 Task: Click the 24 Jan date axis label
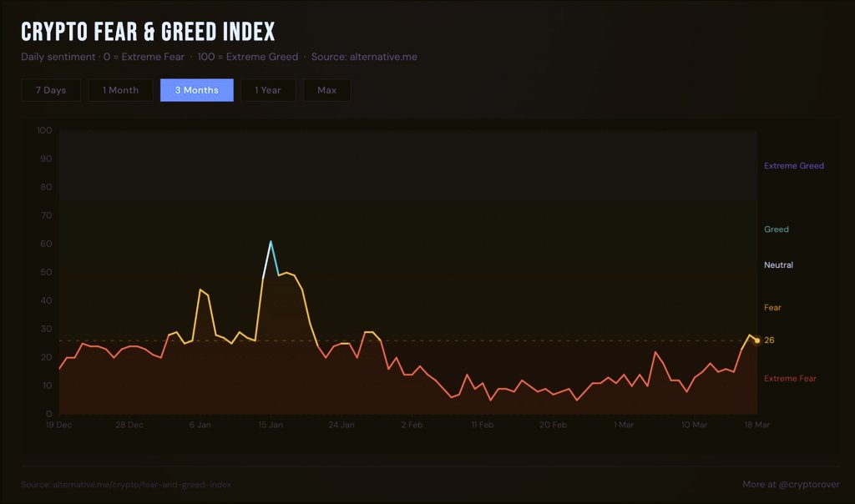coord(341,425)
